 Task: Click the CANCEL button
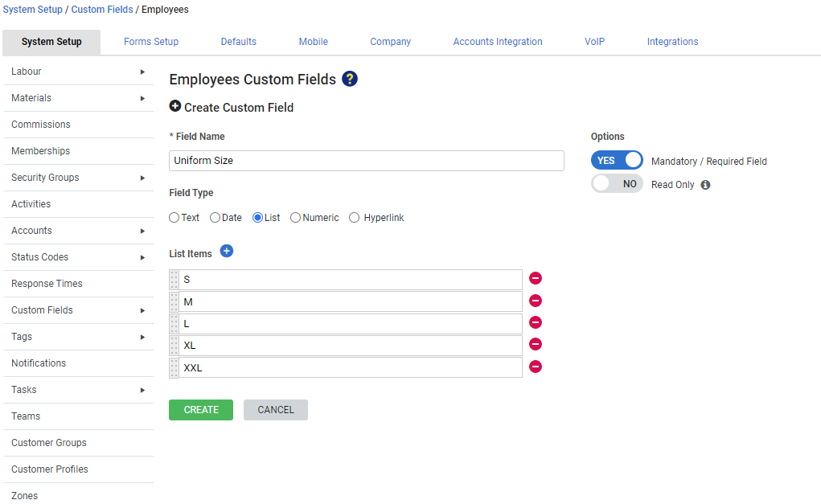[276, 410]
